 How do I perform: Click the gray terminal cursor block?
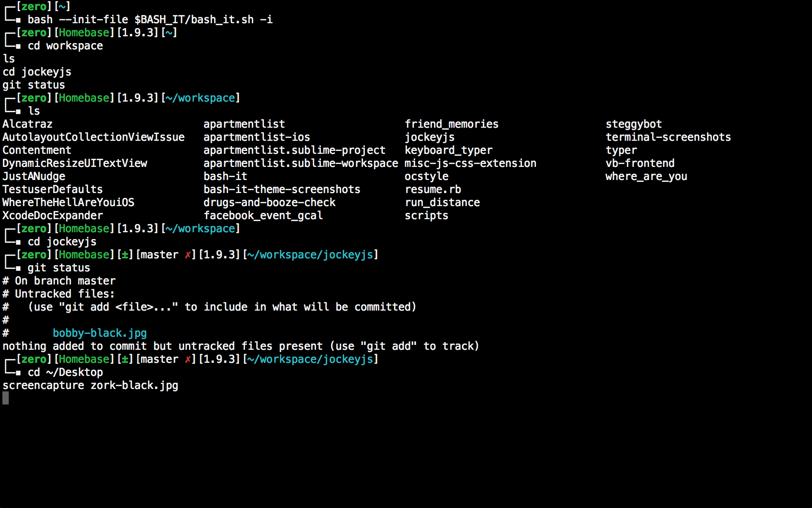point(5,398)
